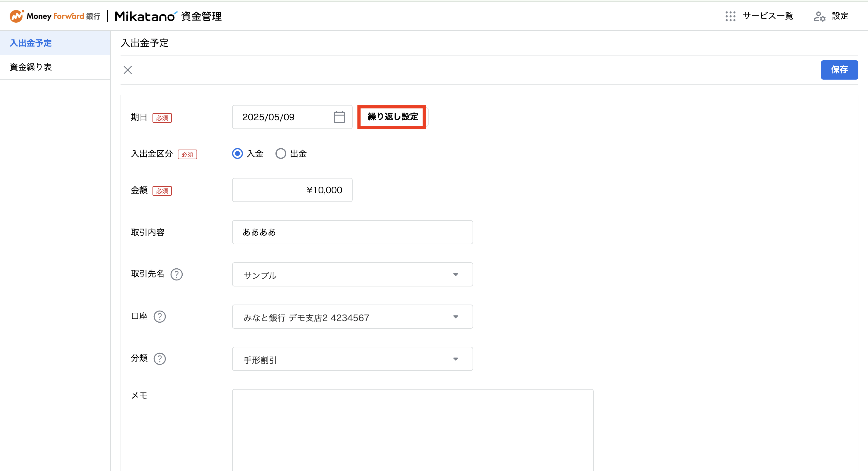This screenshot has height=471, width=868.
Task: Open the 設定 user gear icon
Action: pos(819,16)
